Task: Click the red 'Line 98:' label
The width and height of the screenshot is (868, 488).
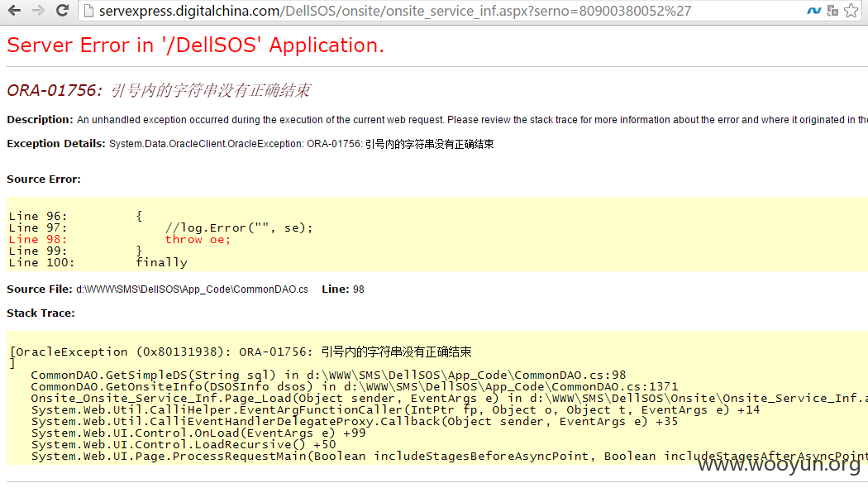Action: pyautogui.click(x=38, y=239)
